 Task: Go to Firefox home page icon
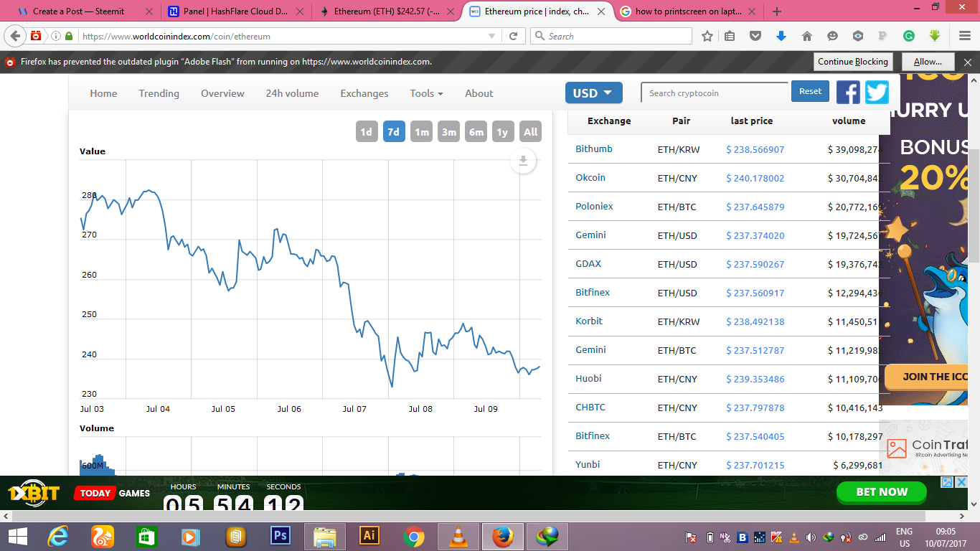pos(807,36)
